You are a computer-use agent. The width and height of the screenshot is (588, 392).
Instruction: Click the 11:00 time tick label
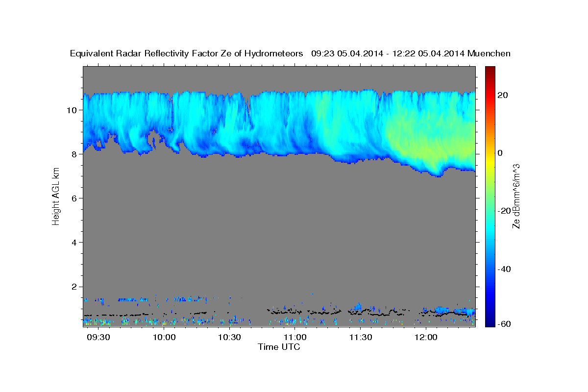(295, 338)
